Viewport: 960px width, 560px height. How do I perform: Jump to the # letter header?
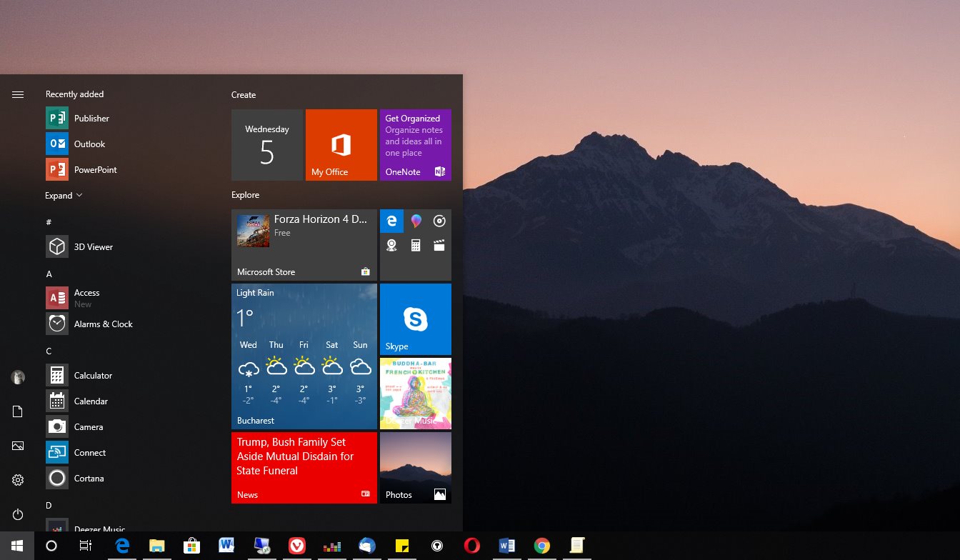point(49,222)
